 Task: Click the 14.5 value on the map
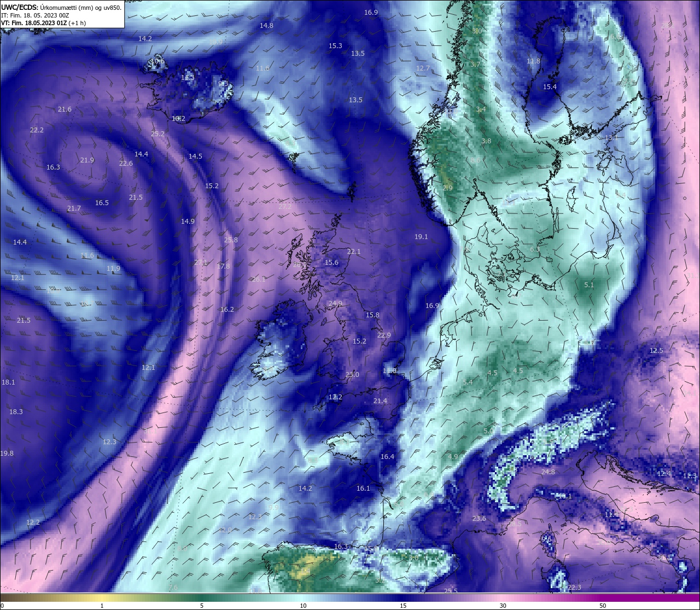tap(195, 156)
